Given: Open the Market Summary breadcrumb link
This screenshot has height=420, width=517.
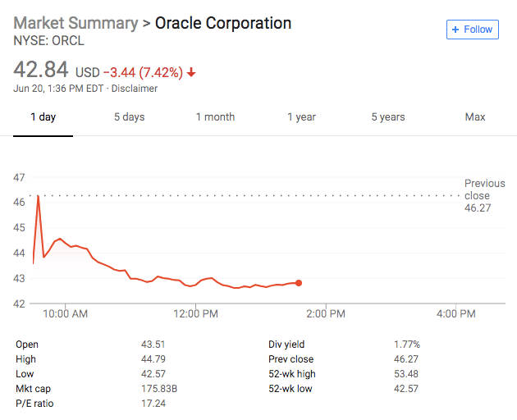Looking at the screenshot, I should pos(75,22).
